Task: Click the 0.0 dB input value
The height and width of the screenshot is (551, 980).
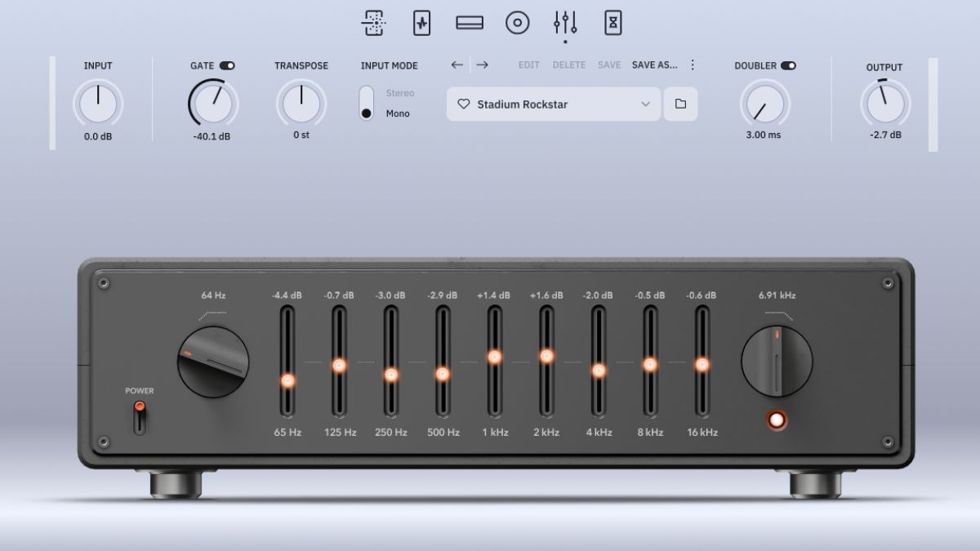Action: pyautogui.click(x=98, y=136)
